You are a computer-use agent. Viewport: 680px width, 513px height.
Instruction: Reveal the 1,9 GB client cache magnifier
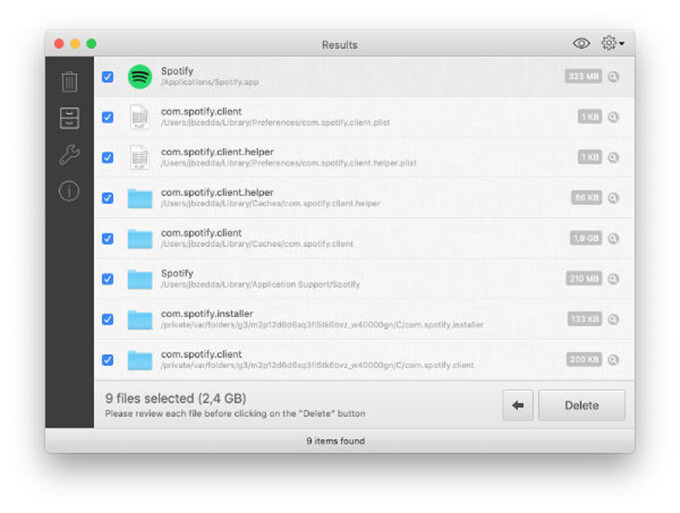click(x=613, y=239)
